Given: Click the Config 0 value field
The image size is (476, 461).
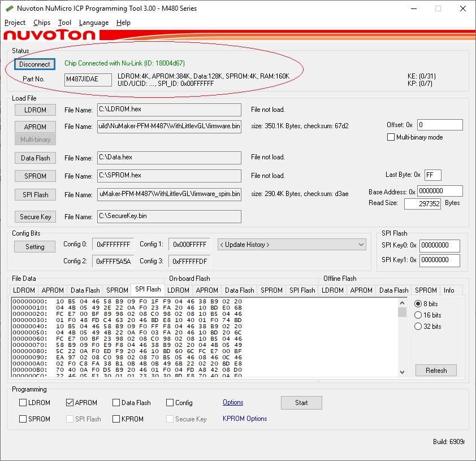Looking at the screenshot, I should tap(113, 245).
